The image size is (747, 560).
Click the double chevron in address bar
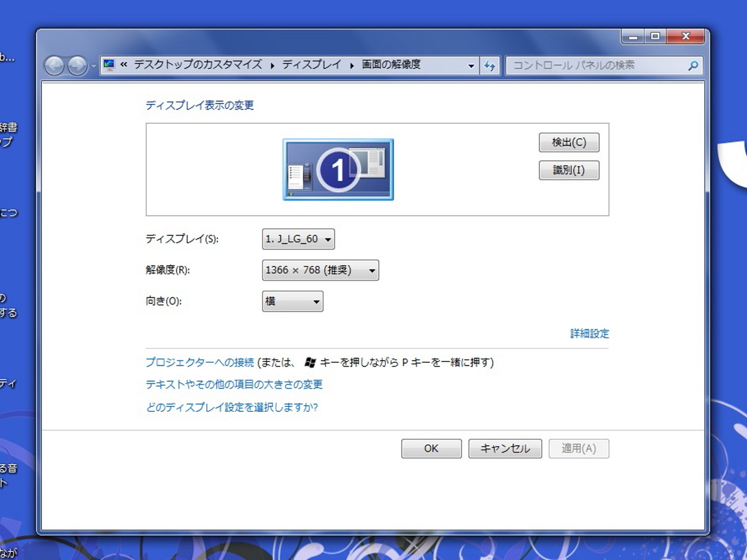point(124,65)
